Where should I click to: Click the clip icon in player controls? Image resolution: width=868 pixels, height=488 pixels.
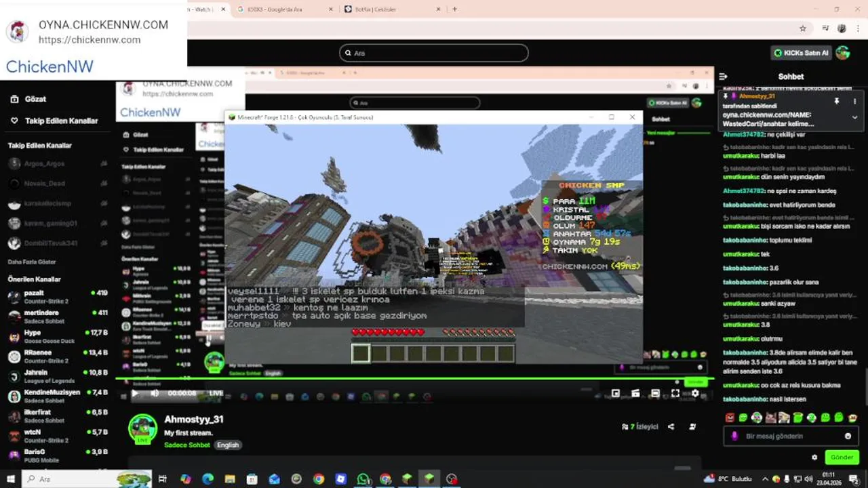tap(635, 393)
